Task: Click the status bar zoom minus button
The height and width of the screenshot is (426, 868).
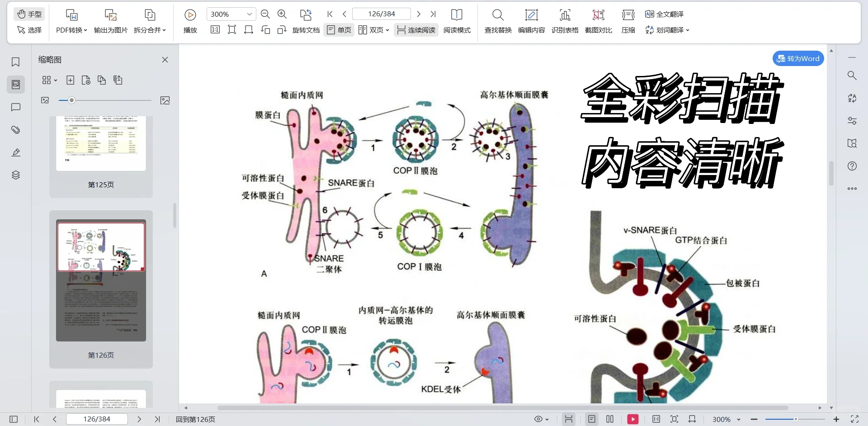Action: (754, 419)
